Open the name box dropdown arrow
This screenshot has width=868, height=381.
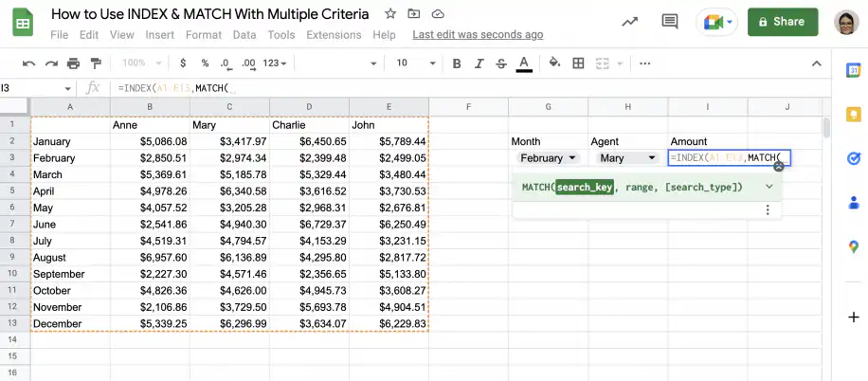(x=67, y=88)
